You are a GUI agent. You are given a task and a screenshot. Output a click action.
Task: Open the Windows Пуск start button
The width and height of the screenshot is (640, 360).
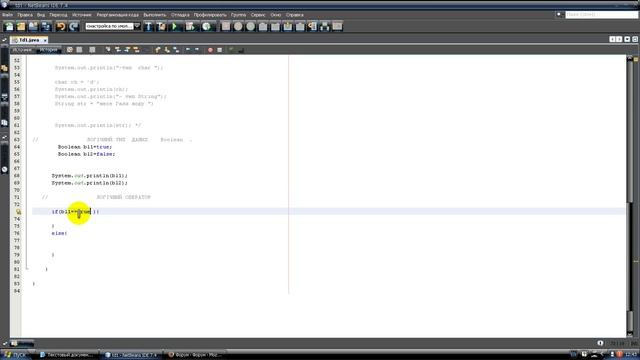[x=15, y=355]
